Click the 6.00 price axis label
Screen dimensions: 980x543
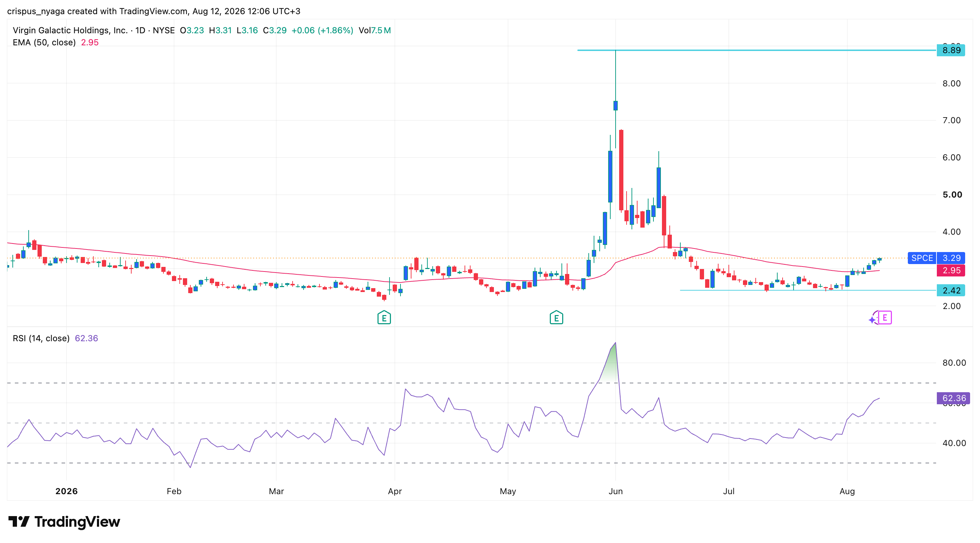pos(951,158)
